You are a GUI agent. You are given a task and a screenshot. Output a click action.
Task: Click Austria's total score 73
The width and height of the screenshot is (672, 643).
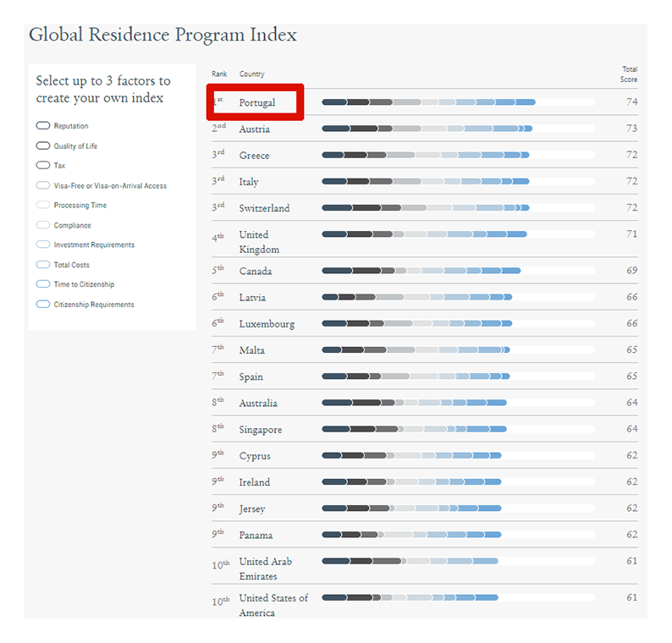pyautogui.click(x=631, y=129)
